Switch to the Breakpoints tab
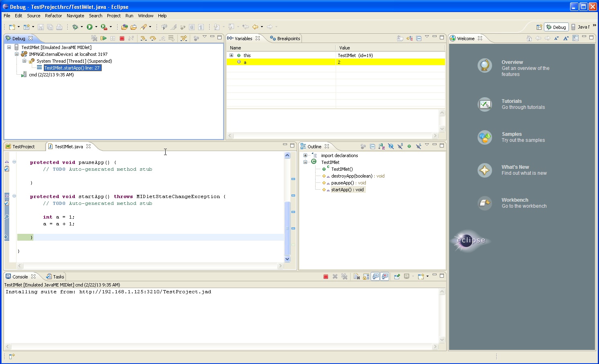The width and height of the screenshot is (599, 364). coord(285,39)
